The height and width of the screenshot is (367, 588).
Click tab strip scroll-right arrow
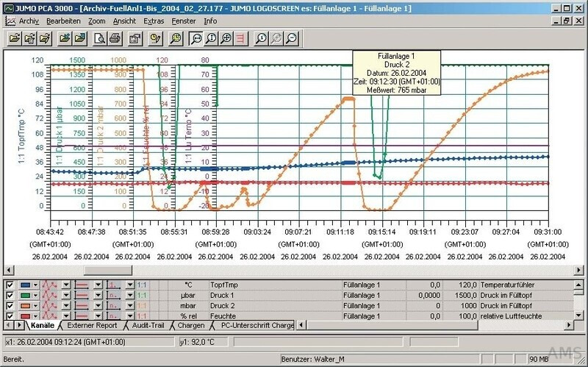coord(18,325)
